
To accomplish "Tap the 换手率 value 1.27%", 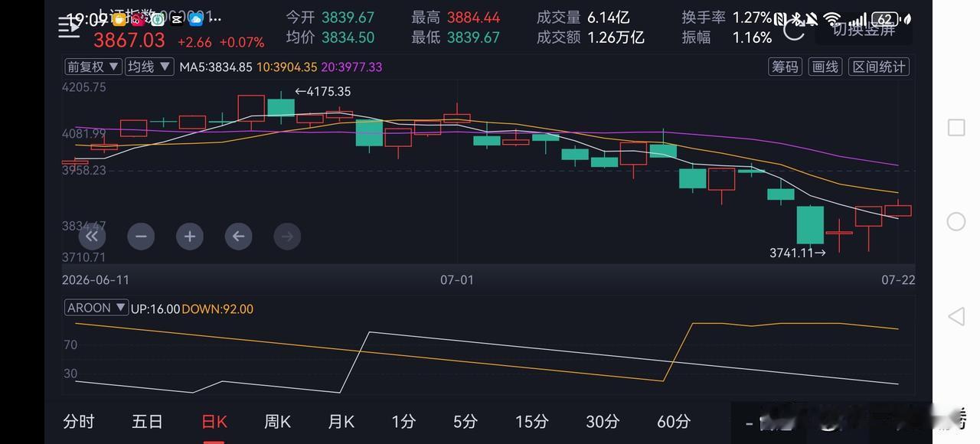I will point(752,18).
